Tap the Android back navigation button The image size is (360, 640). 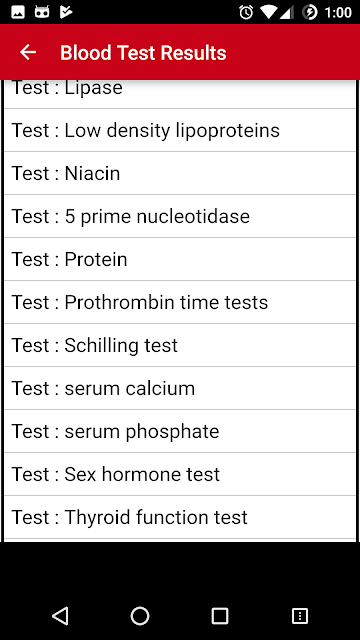pyautogui.click(x=60, y=616)
